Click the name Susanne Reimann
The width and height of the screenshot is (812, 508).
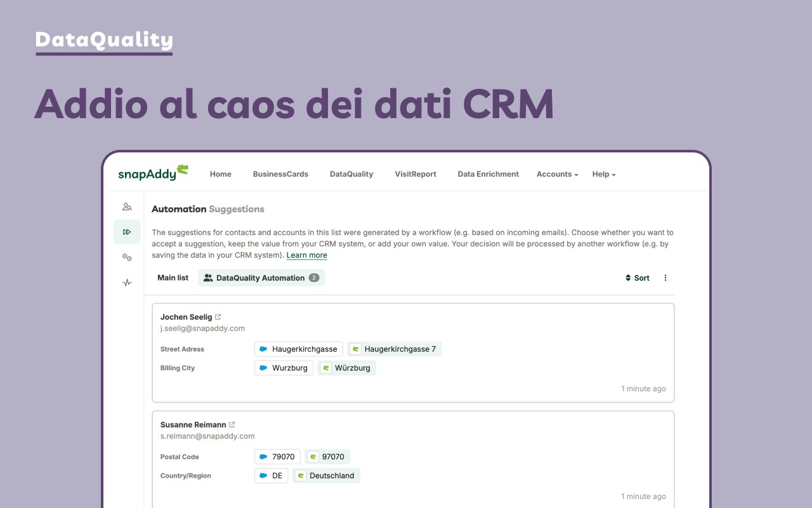tap(193, 425)
